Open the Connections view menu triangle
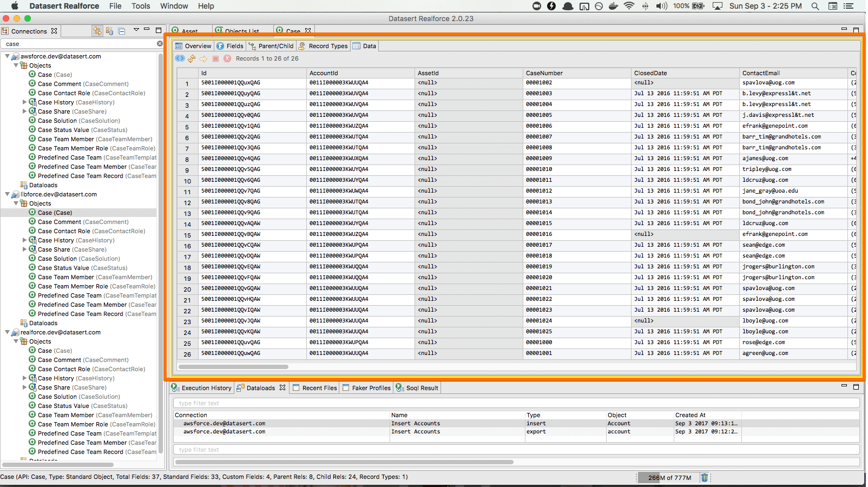Screen dimensions: 868x487 click(136, 30)
